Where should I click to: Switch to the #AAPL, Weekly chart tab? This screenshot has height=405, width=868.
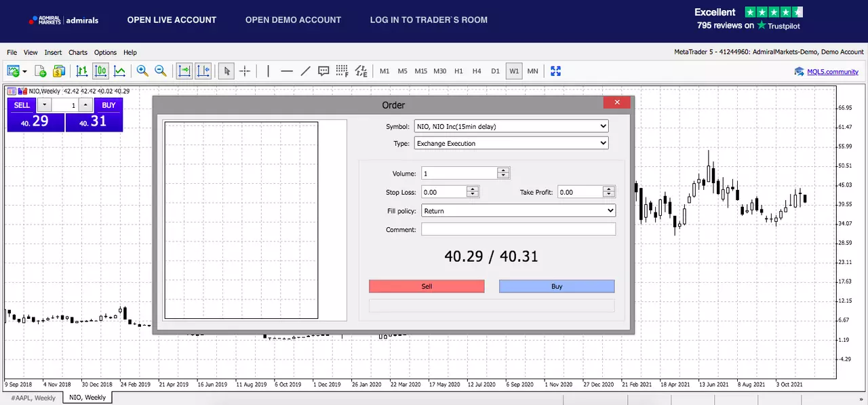33,398
